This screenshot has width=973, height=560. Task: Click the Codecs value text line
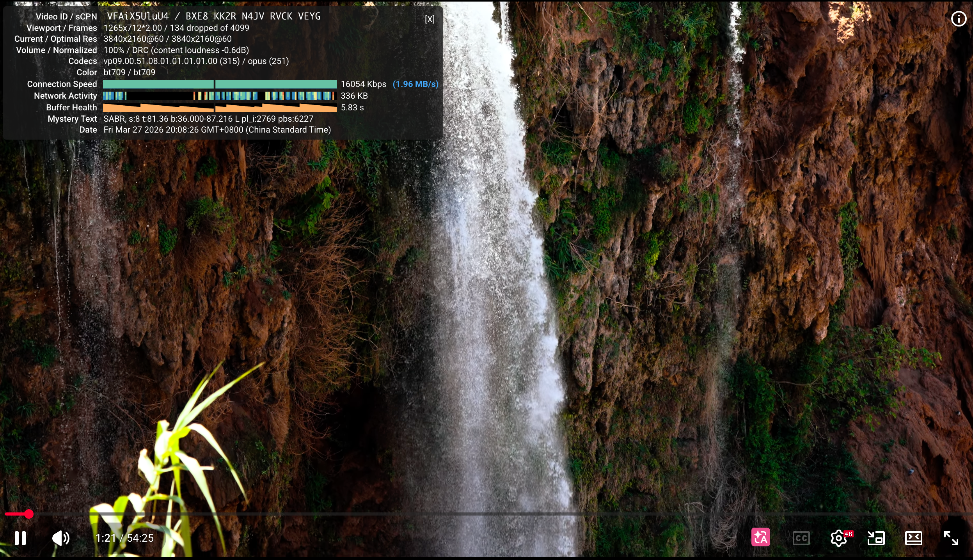(196, 61)
